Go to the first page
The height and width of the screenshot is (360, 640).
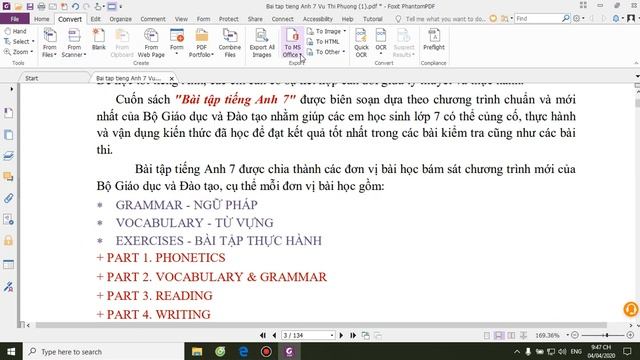coord(262,336)
